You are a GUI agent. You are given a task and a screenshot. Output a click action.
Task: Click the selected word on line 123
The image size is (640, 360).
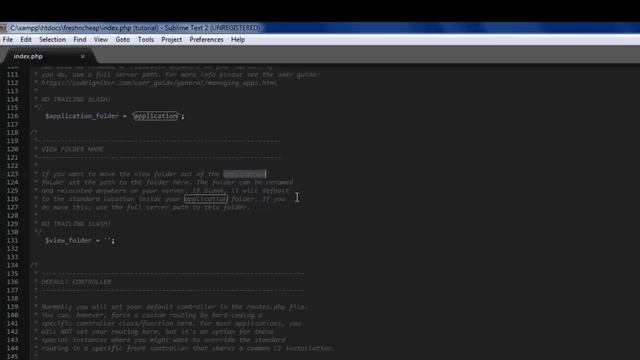(x=244, y=174)
